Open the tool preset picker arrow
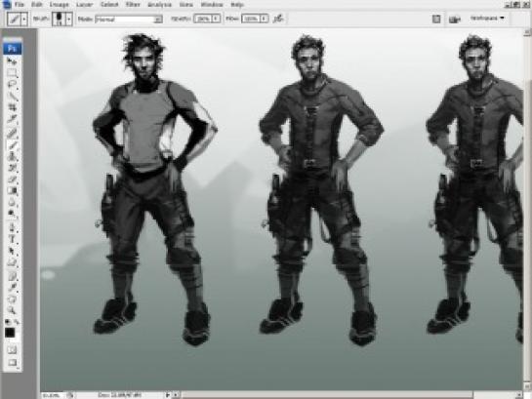This screenshot has height=399, width=532. coord(24,20)
